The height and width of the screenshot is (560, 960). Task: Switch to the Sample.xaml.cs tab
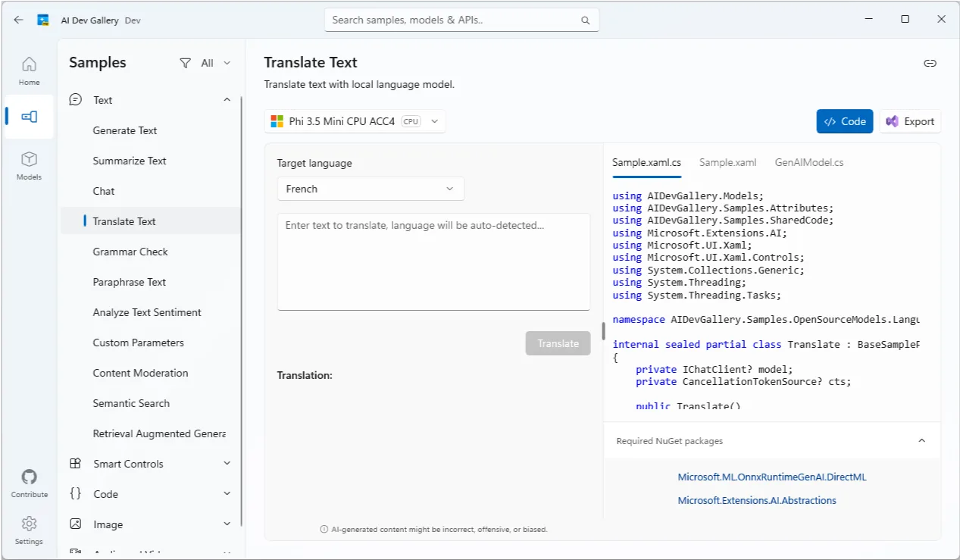[646, 162]
